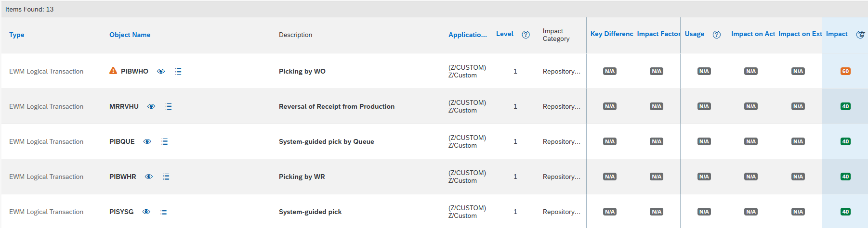868x228 pixels.
Task: Open the Object Name column header menu
Action: (130, 35)
